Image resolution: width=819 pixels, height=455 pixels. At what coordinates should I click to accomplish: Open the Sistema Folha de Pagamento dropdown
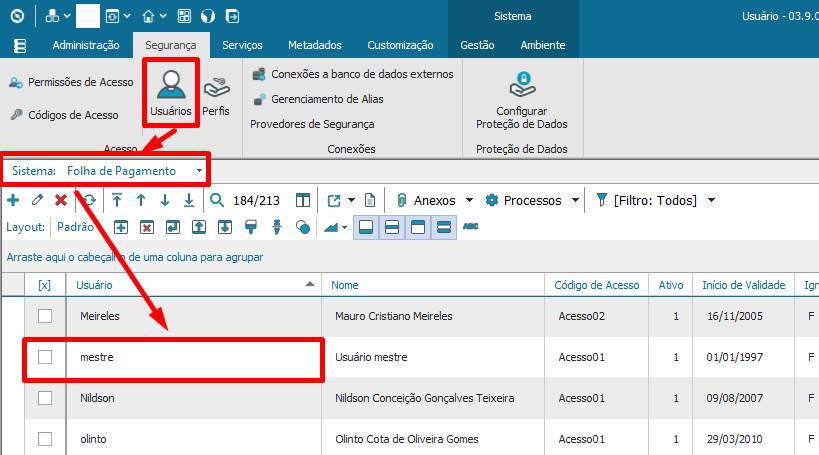pos(199,171)
